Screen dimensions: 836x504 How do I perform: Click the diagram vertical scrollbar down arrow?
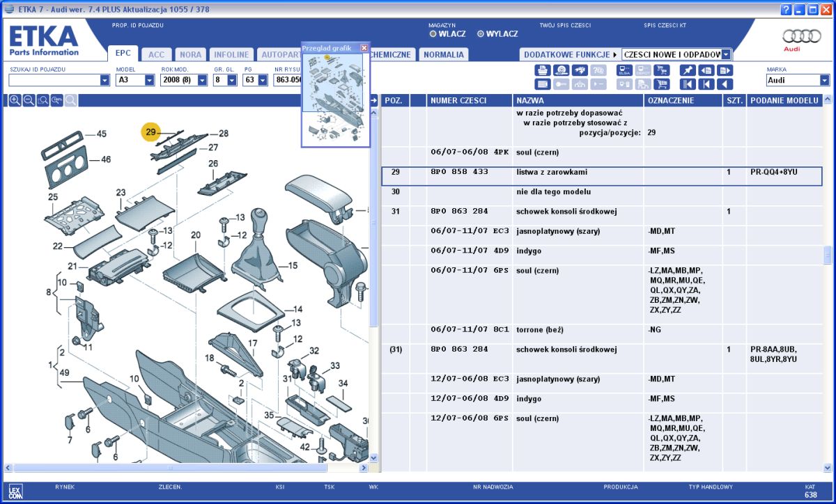pos(373,457)
